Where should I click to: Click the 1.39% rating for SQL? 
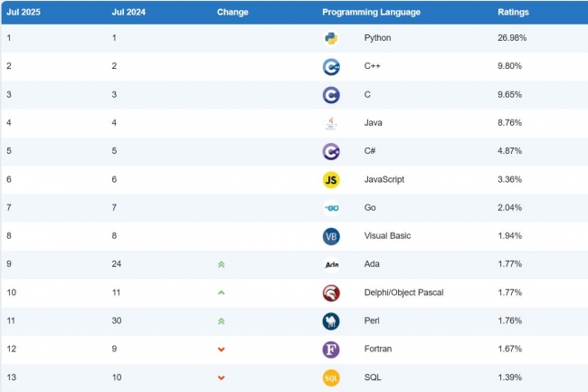[509, 377]
